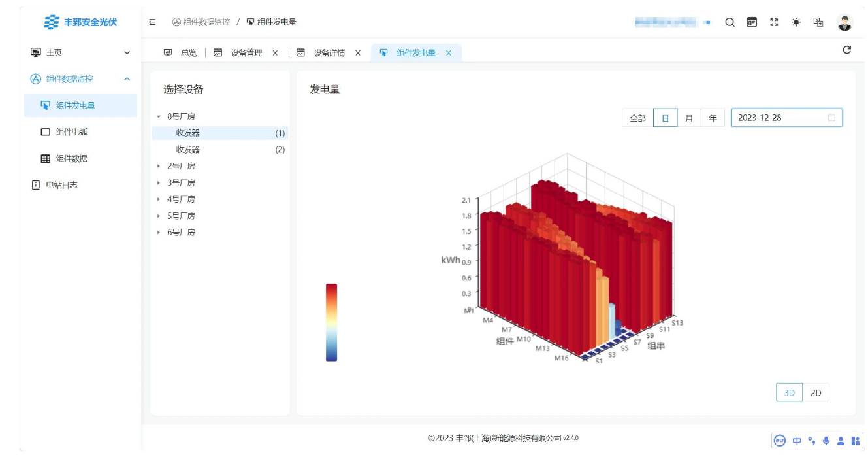Click the table grid icon next to 组件数据
The width and height of the screenshot is (868, 455).
point(45,159)
